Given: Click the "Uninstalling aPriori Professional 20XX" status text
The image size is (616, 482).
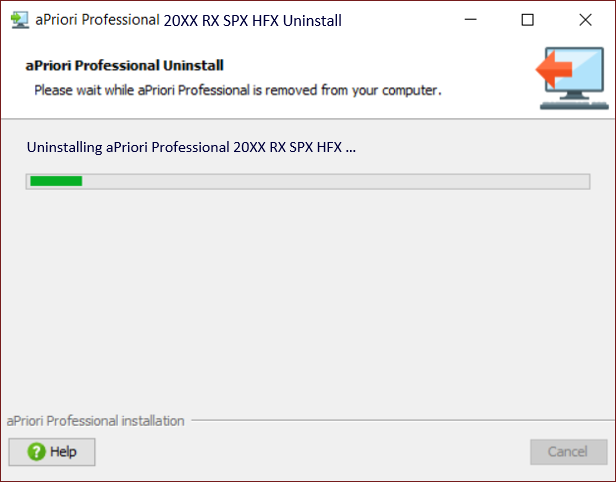Looking at the screenshot, I should pos(191,147).
